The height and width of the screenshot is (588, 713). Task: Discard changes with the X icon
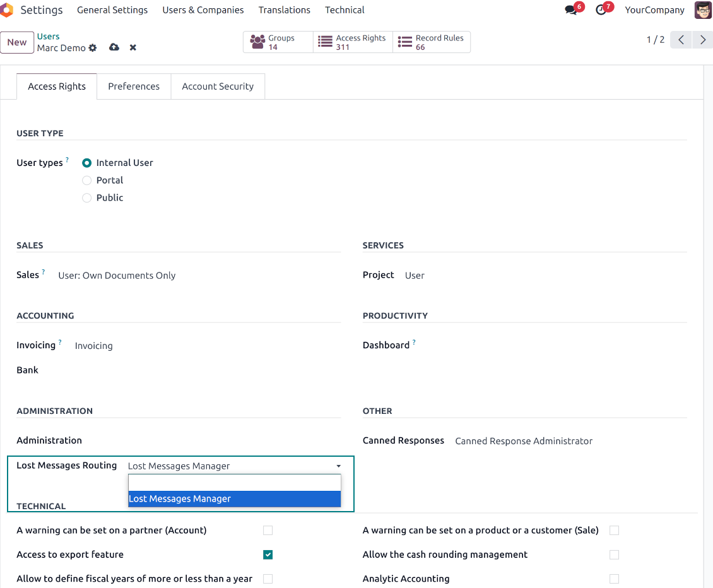(x=133, y=48)
